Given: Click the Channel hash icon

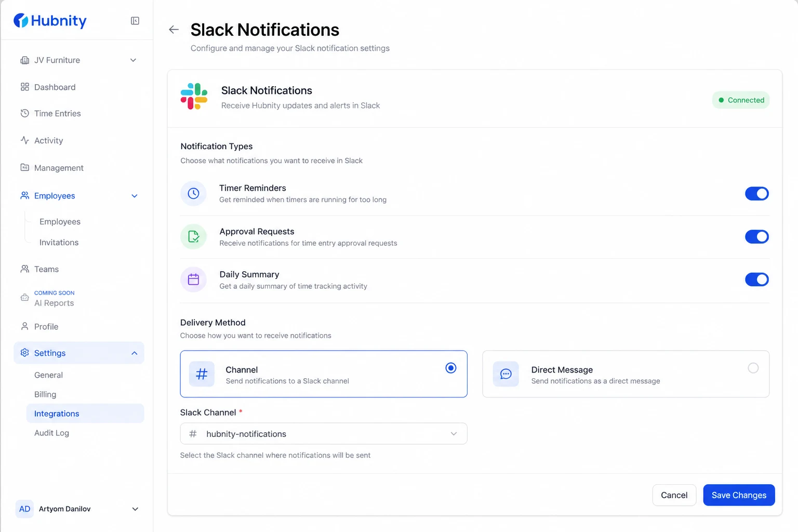Looking at the screenshot, I should click(x=202, y=374).
